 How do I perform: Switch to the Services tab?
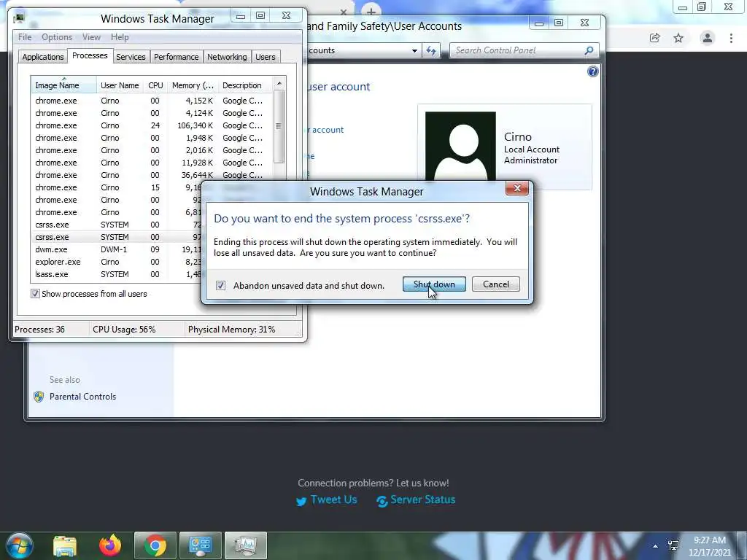(x=131, y=57)
